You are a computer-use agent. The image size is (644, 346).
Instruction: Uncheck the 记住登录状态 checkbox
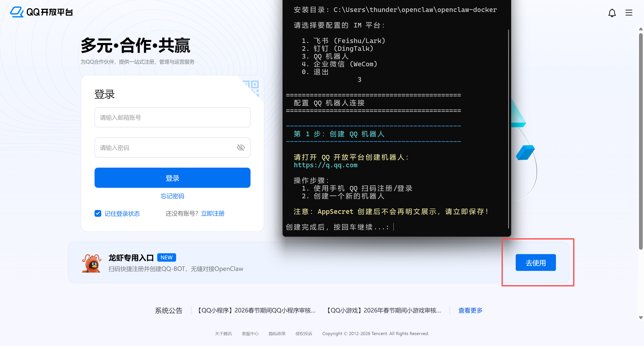click(98, 213)
